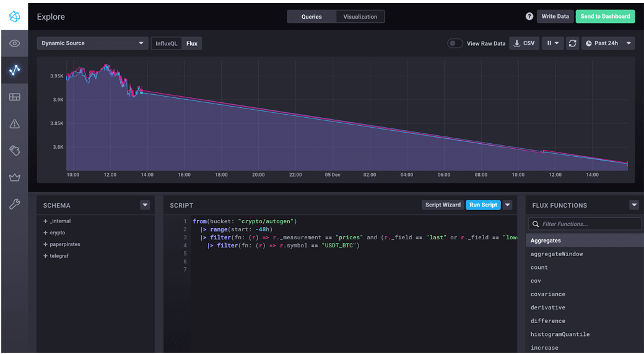The image size is (644, 354).
Task: Open the Past 24h time range dropdown
Action: (x=608, y=43)
